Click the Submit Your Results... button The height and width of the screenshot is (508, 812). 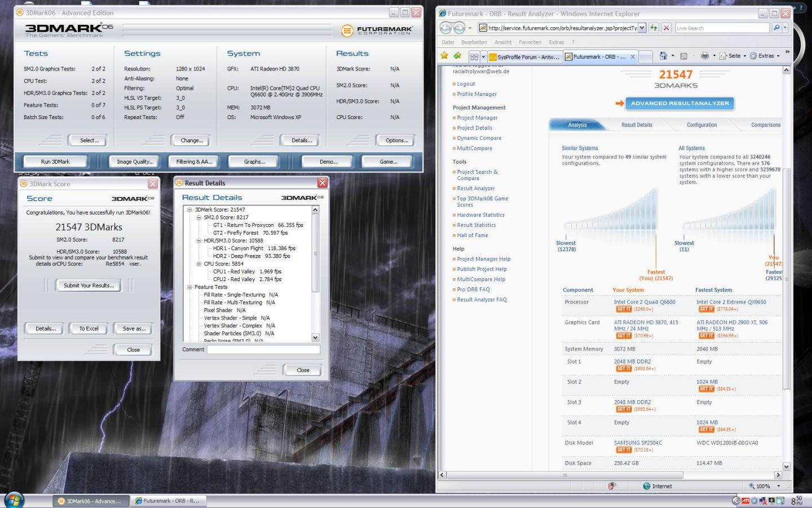click(89, 286)
